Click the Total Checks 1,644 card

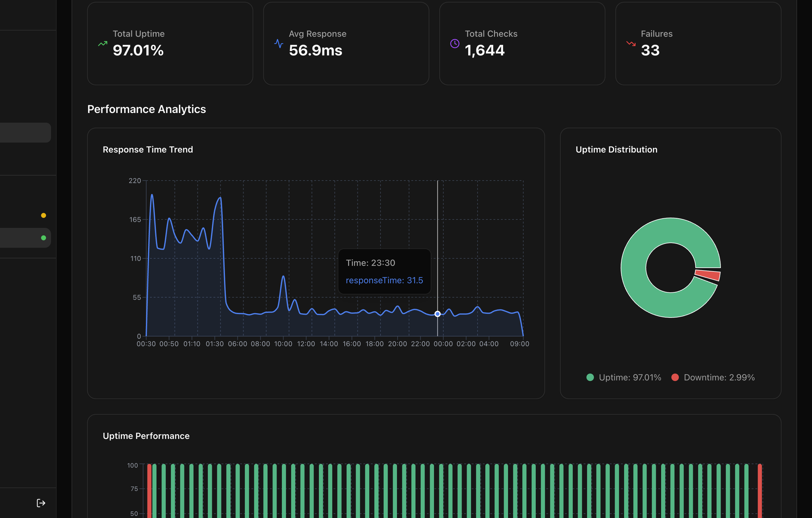522,44
